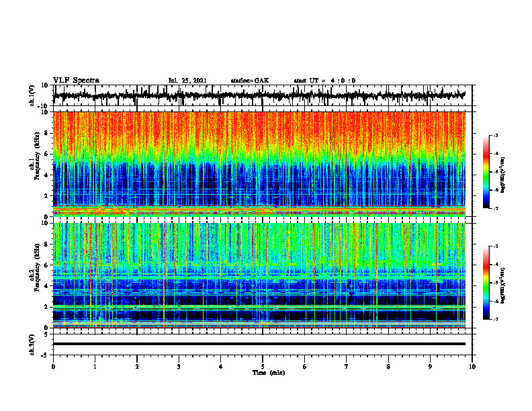Click the "2" kHz tick of ch.2 spectrogram
Image resolution: width=532 pixels, height=411 pixels.
click(47, 307)
